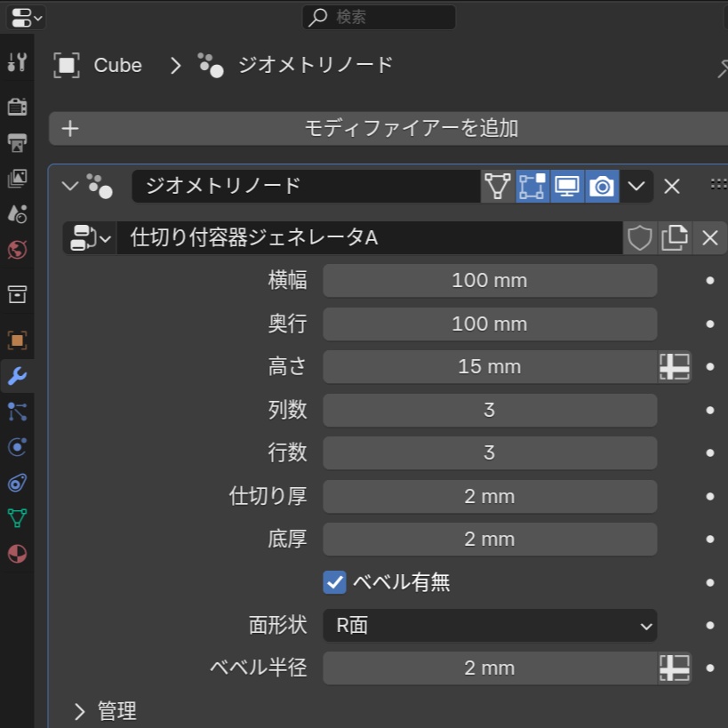Image resolution: width=728 pixels, height=728 pixels.
Task: Open the Particle Properties tab
Action: pyautogui.click(x=18, y=411)
